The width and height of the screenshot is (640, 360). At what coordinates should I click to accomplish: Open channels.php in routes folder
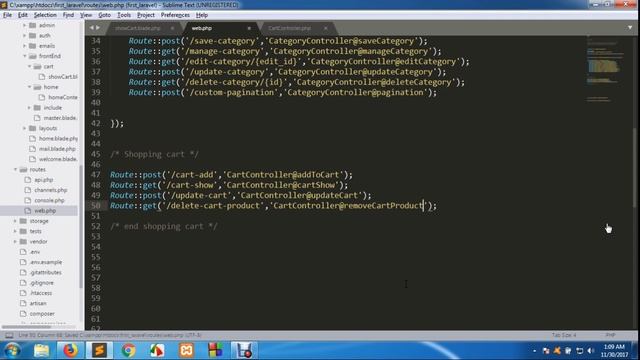pyautogui.click(x=51, y=190)
